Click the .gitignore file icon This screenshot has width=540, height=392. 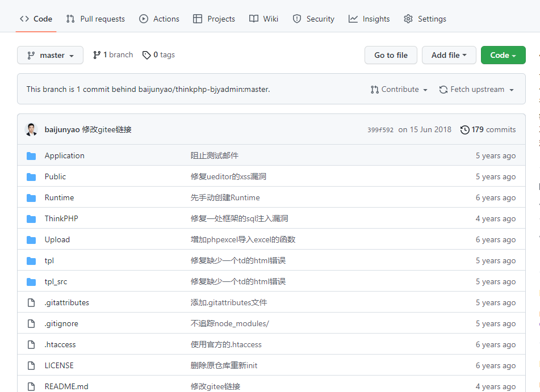(x=31, y=323)
